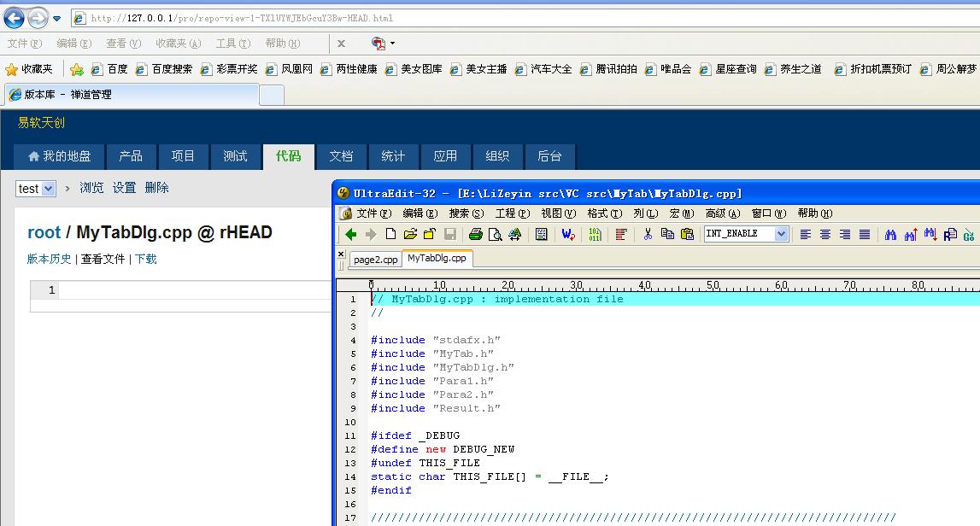Toggle column mode icon in UltraEdit toolbar
The image size is (980, 526).
(621, 234)
